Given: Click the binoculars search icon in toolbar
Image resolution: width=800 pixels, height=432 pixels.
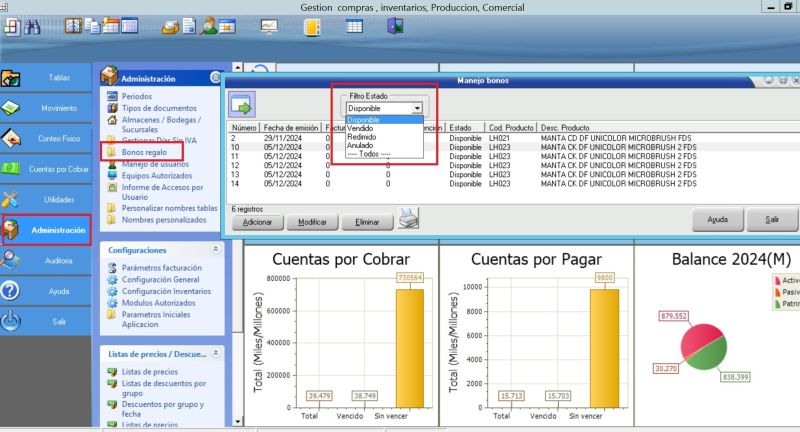Looking at the screenshot, I should point(32,26).
